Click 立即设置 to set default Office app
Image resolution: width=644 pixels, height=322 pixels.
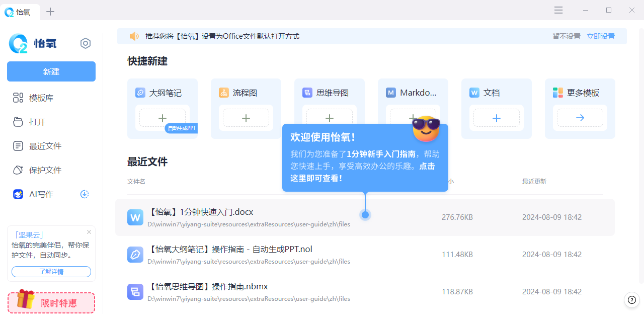tap(601, 36)
